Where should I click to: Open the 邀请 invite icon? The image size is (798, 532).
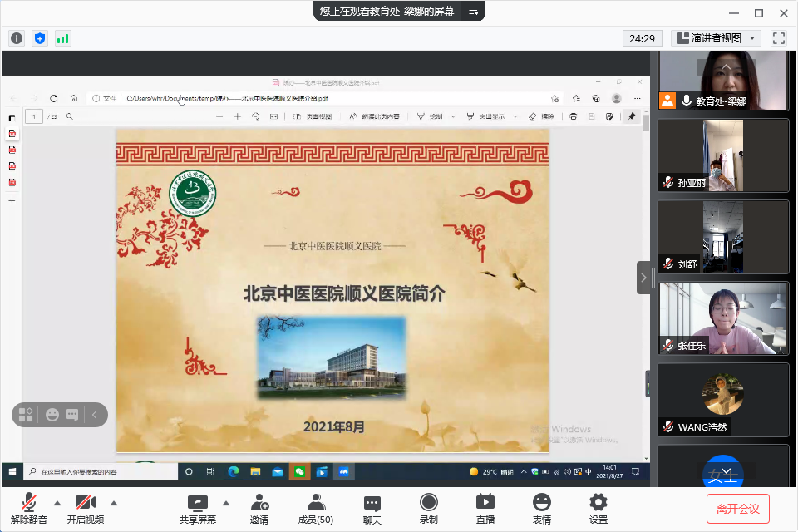259,509
